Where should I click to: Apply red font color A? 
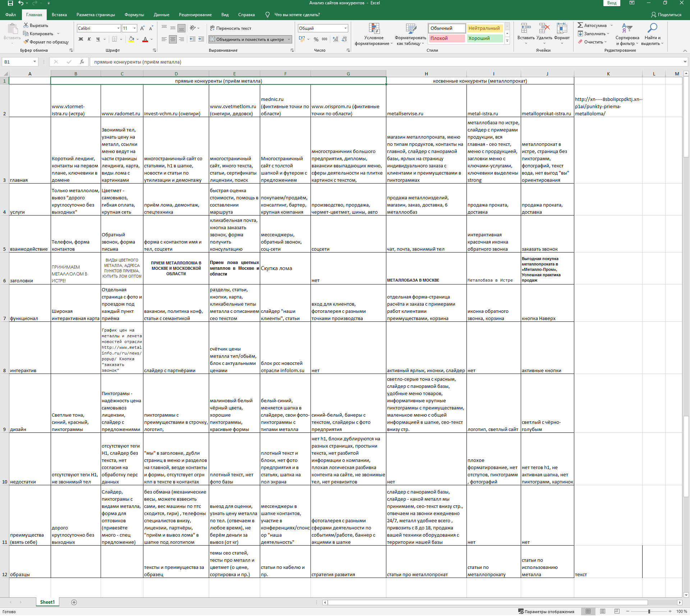tap(145, 39)
